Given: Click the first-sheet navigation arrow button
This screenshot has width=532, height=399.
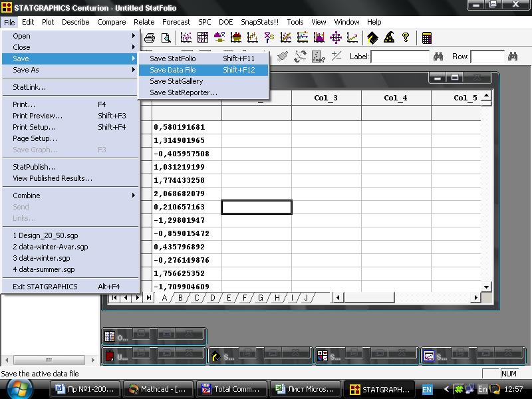Looking at the screenshot, I should [114, 298].
